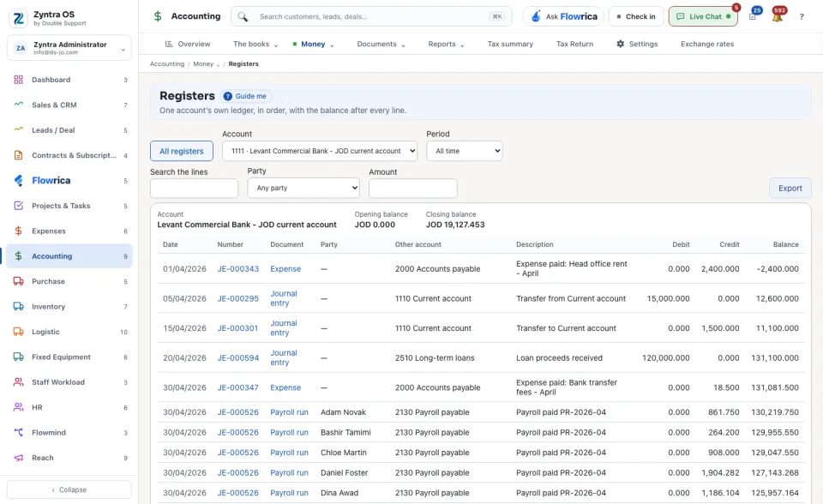Open the Flowmind sidebar icon
Screen dimensions: 823x504
[18, 433]
